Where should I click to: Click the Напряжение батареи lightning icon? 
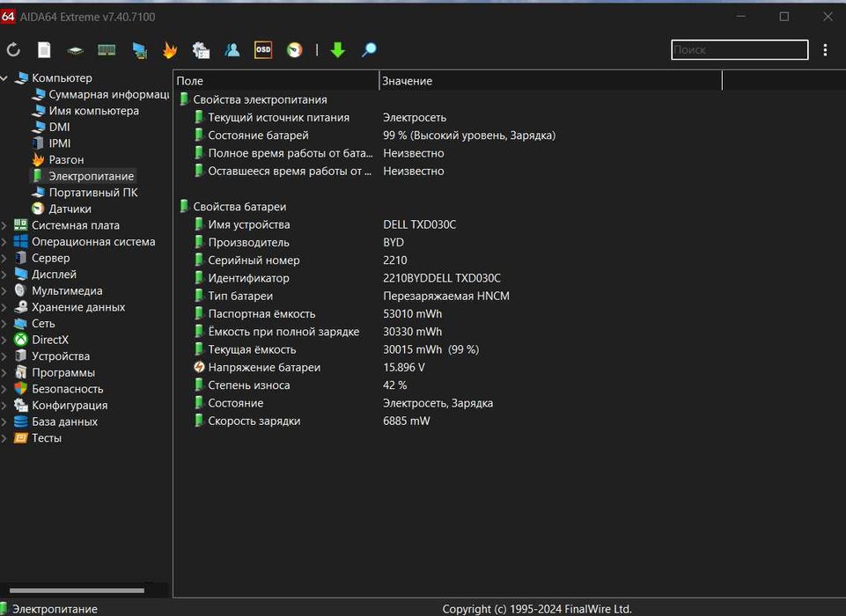(199, 367)
